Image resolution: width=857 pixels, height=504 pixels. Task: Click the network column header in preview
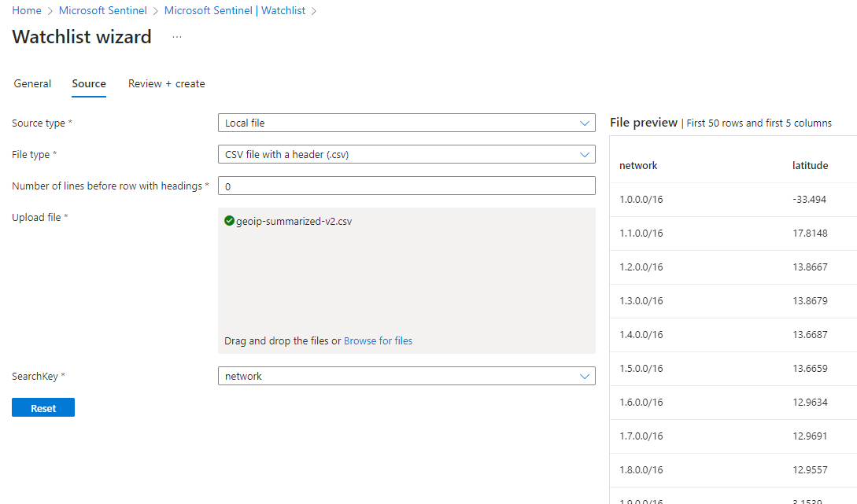(638, 165)
